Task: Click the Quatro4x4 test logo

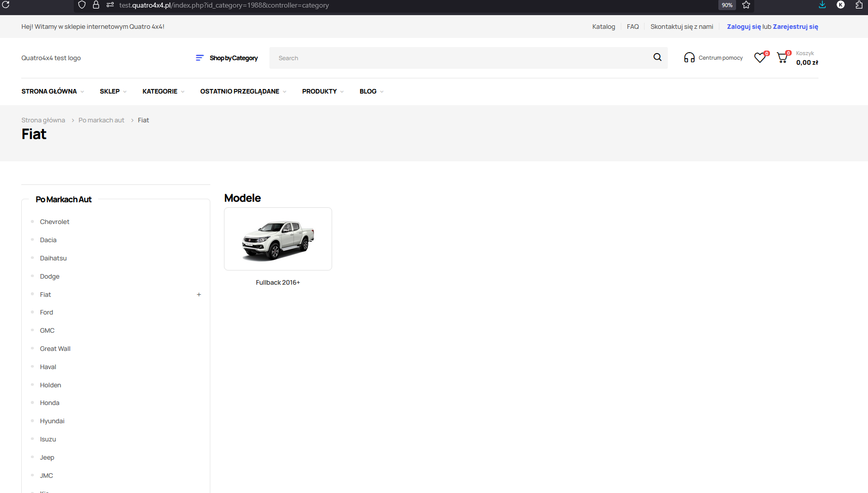Action: point(51,58)
